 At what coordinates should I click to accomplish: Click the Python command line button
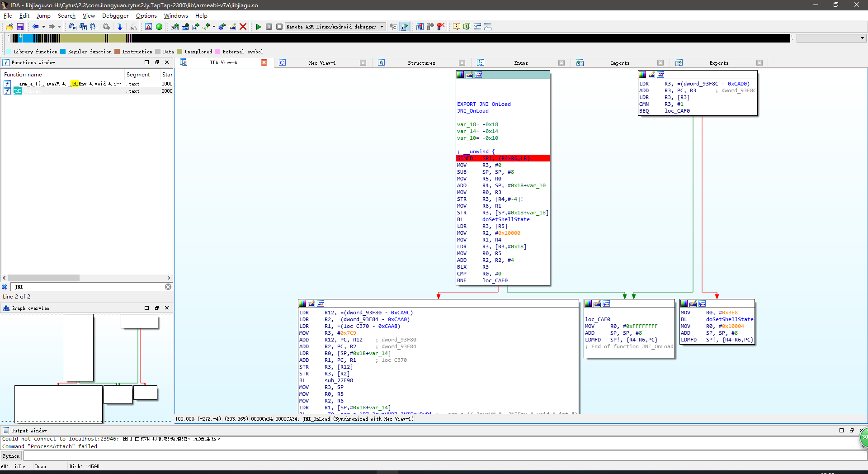click(11, 456)
